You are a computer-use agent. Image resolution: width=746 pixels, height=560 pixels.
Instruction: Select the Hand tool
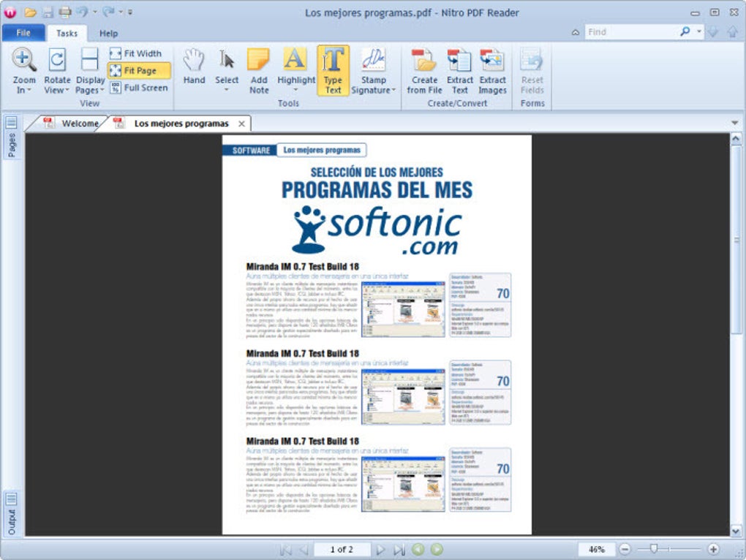pos(193,69)
